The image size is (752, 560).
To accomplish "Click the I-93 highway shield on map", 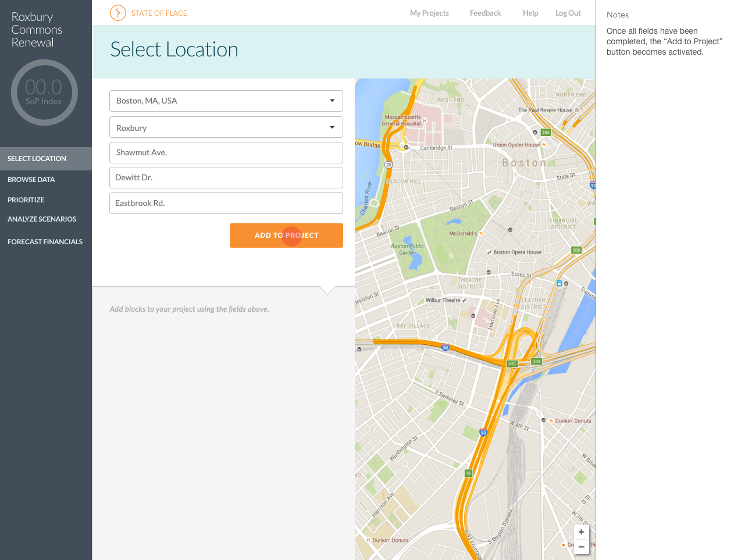I will [483, 432].
